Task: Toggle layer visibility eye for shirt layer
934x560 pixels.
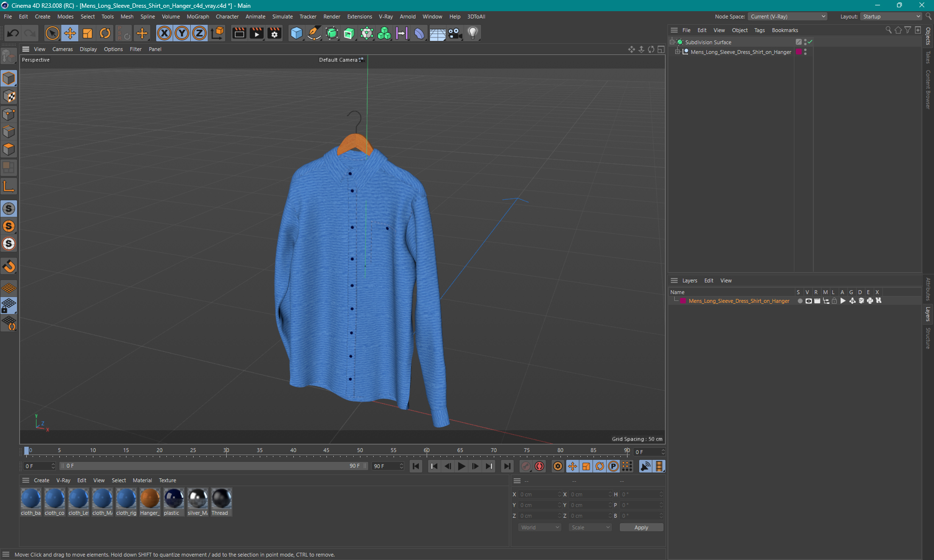Action: pyautogui.click(x=808, y=301)
